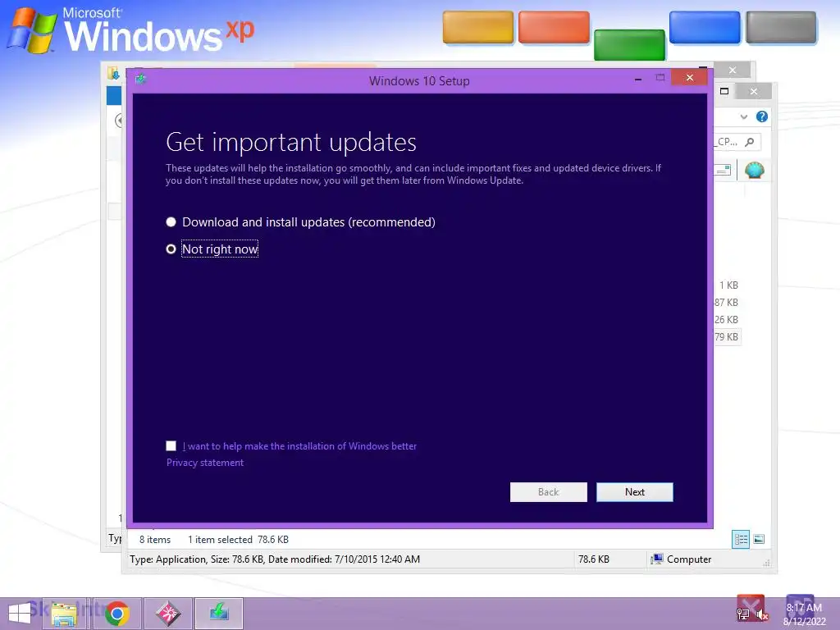
Task: Click the 79 KB file size entry
Action: pyautogui.click(x=727, y=336)
